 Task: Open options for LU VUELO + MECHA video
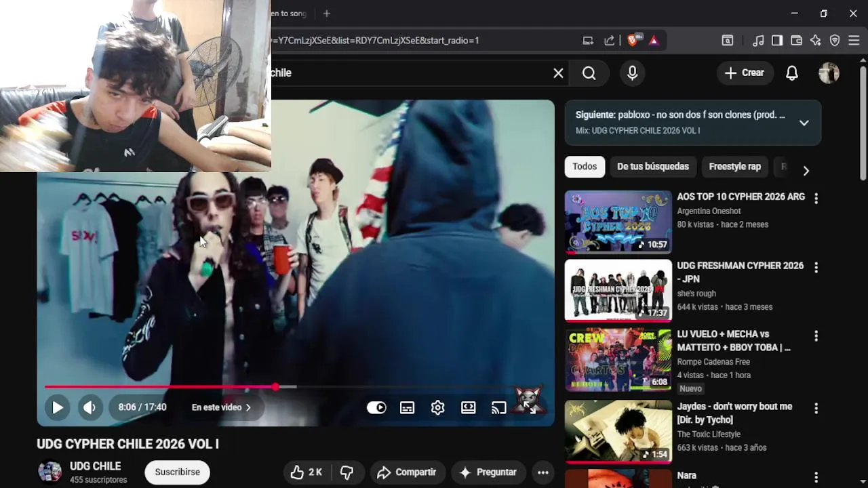816,336
